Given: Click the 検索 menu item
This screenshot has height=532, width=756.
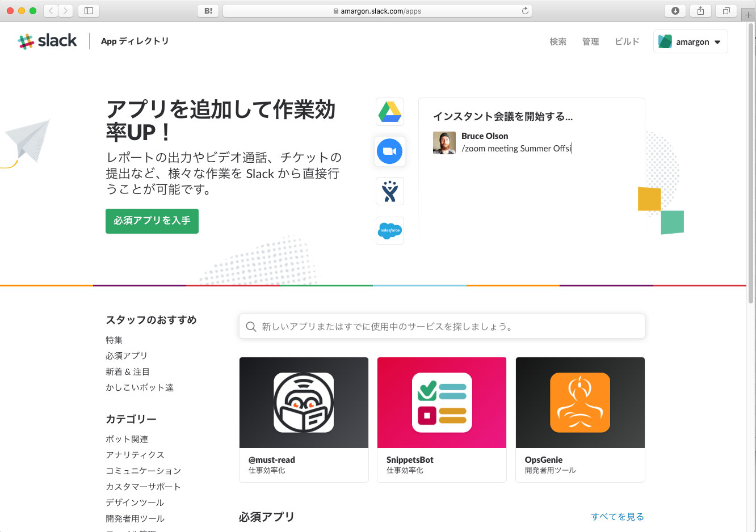Looking at the screenshot, I should click(x=558, y=41).
